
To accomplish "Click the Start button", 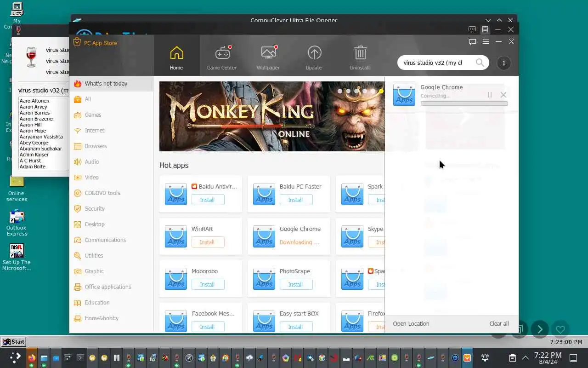I will tap(14, 342).
